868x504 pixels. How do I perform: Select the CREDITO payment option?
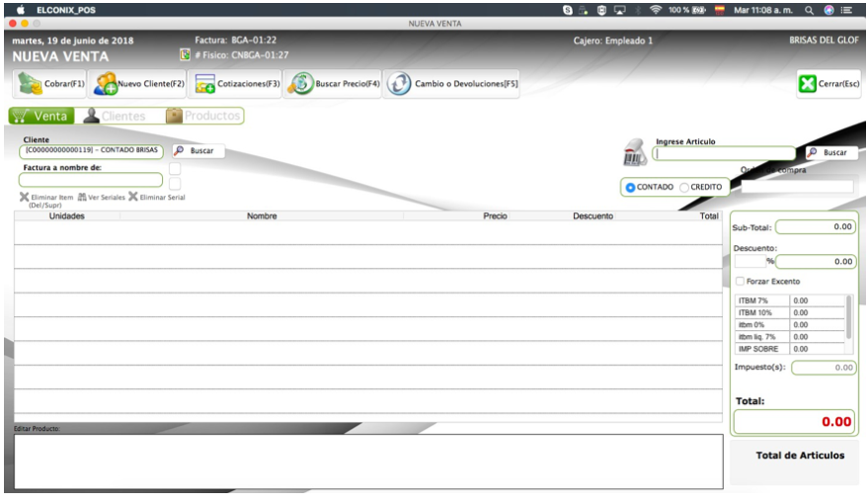coord(684,188)
